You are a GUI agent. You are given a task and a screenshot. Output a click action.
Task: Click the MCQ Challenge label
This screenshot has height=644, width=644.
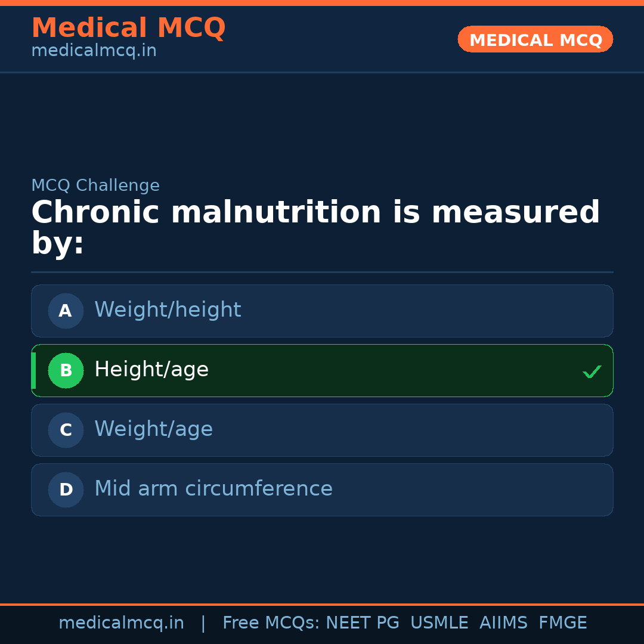(x=95, y=185)
